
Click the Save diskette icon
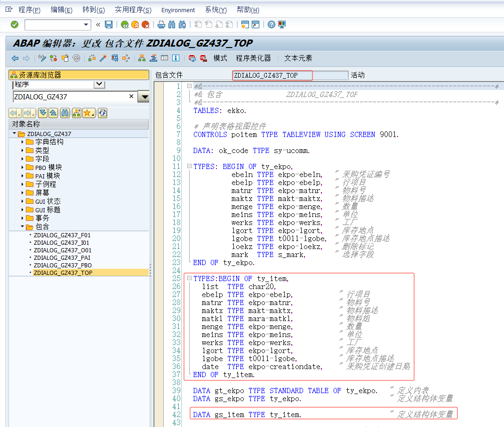(109, 24)
